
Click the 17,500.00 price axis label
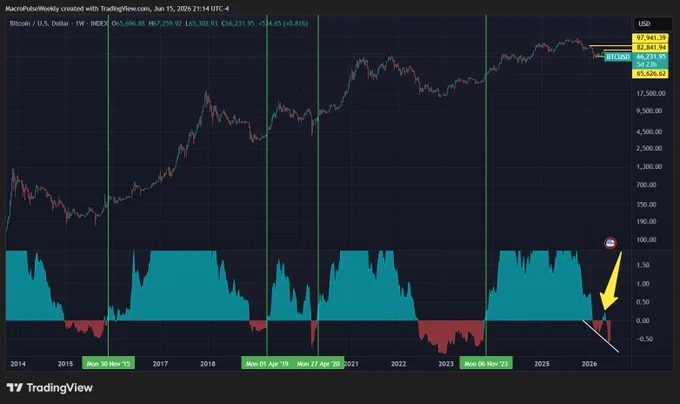click(x=651, y=93)
